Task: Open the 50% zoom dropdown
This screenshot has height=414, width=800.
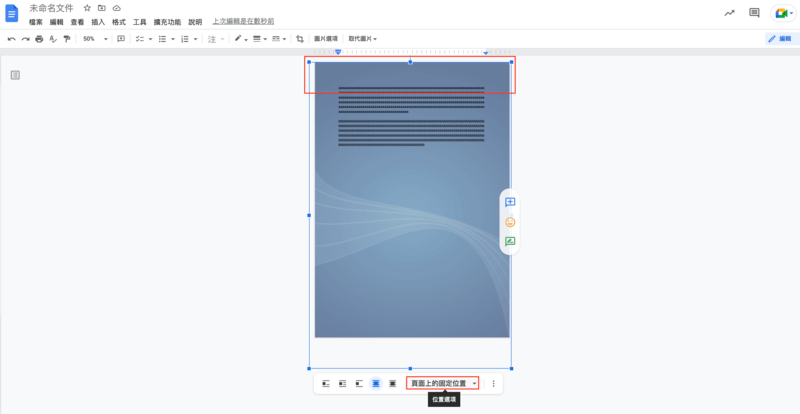Action: pyautogui.click(x=95, y=39)
